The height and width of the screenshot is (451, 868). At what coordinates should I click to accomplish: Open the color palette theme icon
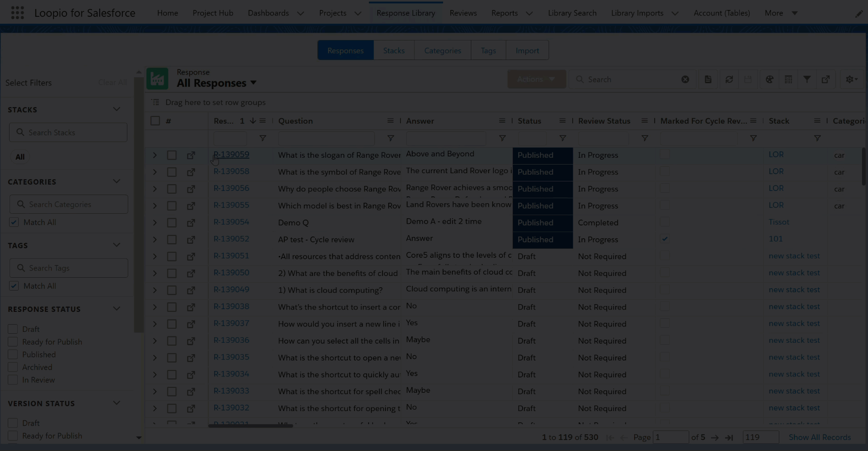point(769,79)
